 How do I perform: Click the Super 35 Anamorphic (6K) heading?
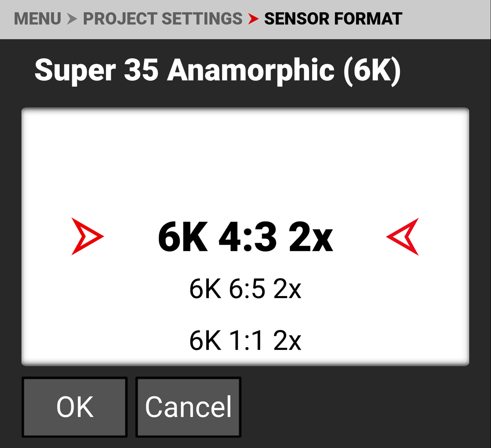(x=217, y=70)
